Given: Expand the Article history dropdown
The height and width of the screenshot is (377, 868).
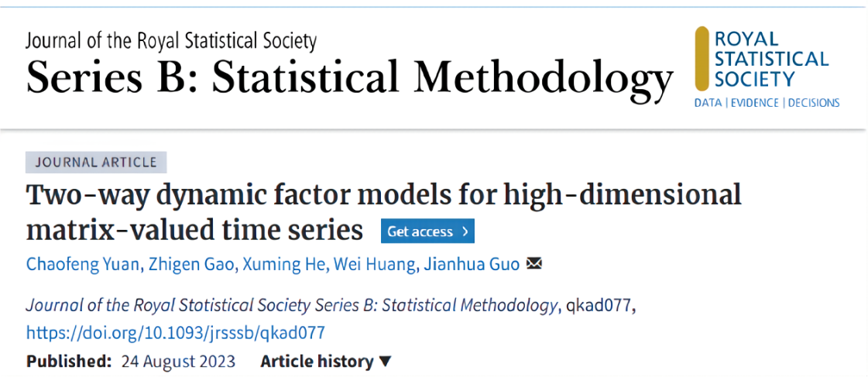Looking at the screenshot, I should coord(326,362).
